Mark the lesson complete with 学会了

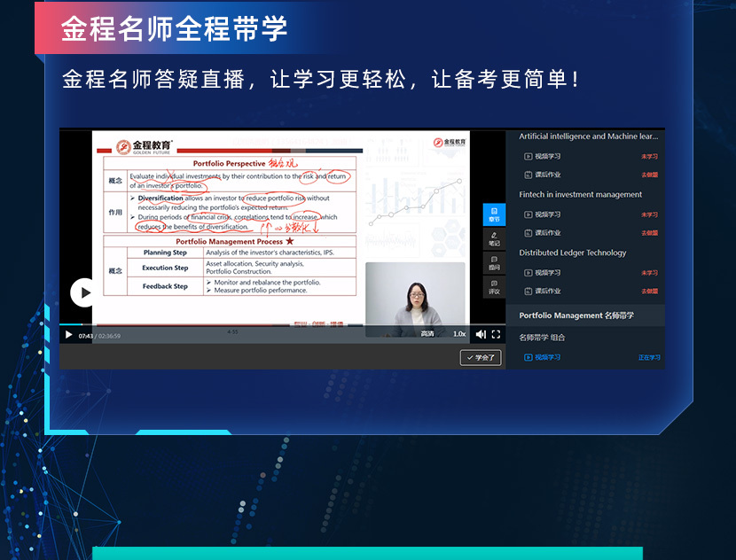point(481,357)
